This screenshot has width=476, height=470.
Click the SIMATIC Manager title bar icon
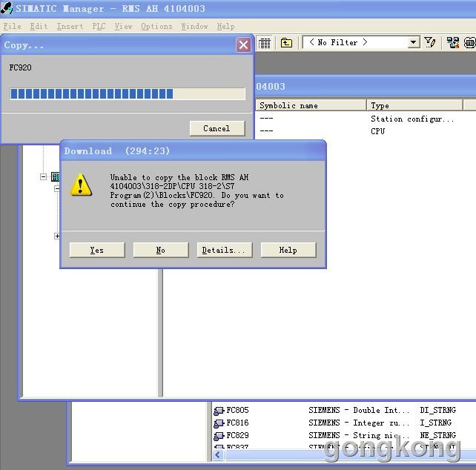pos(7,8)
